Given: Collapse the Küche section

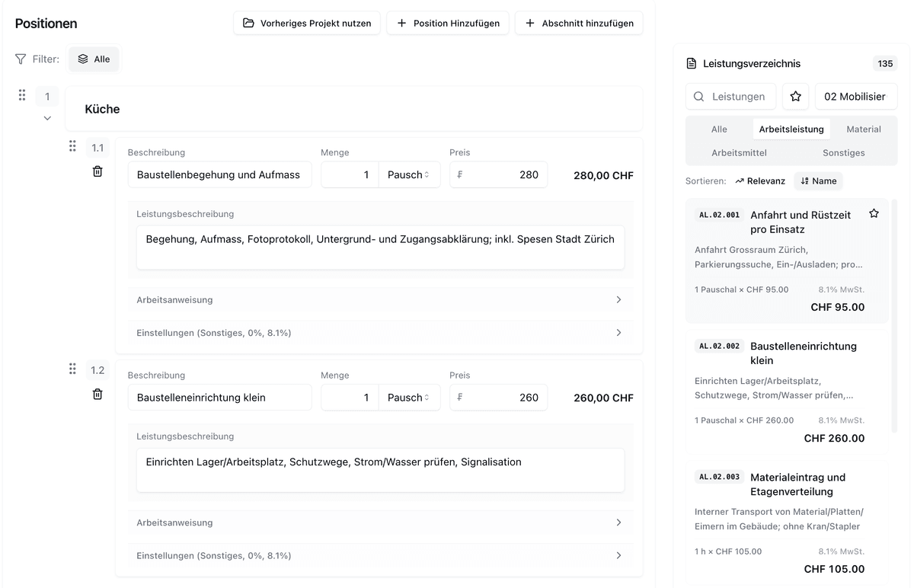Looking at the screenshot, I should [x=47, y=118].
